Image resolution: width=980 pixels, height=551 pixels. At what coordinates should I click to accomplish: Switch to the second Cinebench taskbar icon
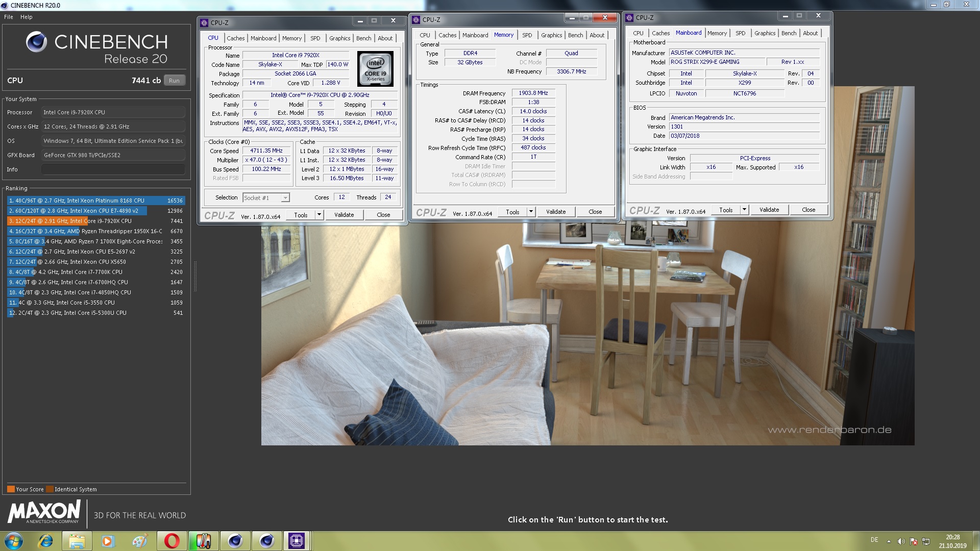(266, 541)
